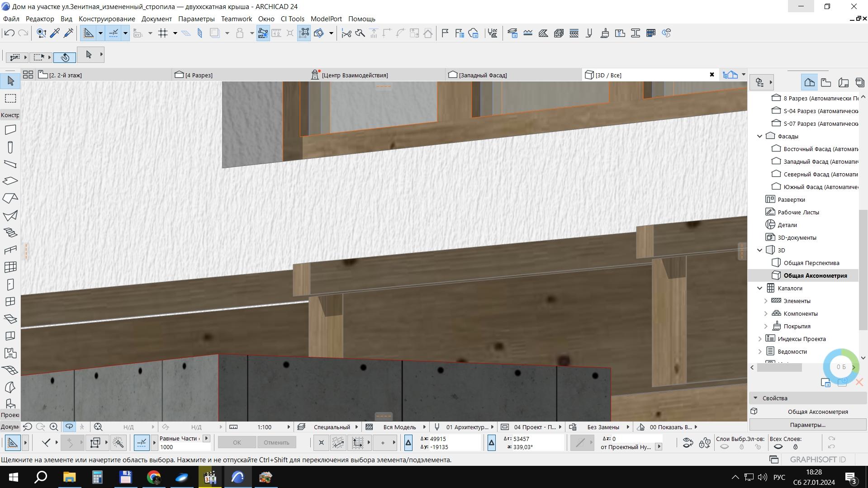Collapse the Фасады tree folder
This screenshot has width=868, height=488.
(760, 136)
